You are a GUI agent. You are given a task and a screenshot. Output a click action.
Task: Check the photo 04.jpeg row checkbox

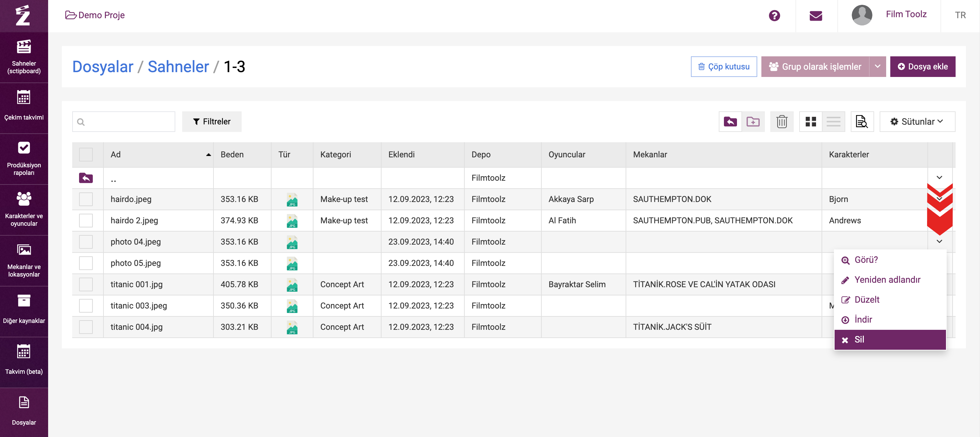86,242
